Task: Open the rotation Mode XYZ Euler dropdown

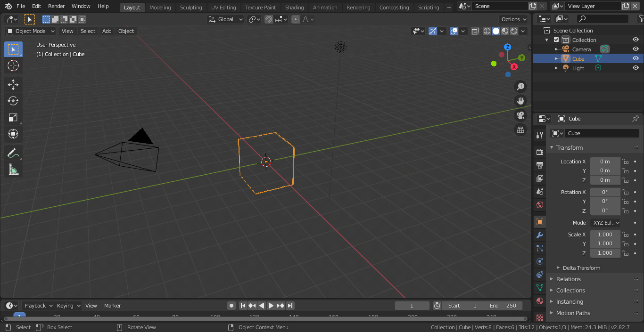Action: pos(605,223)
